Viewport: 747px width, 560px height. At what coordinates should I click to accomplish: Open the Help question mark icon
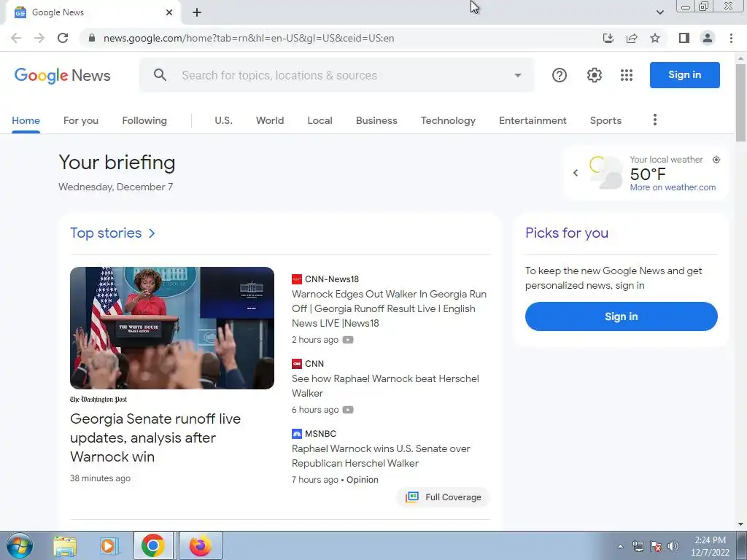tap(560, 75)
